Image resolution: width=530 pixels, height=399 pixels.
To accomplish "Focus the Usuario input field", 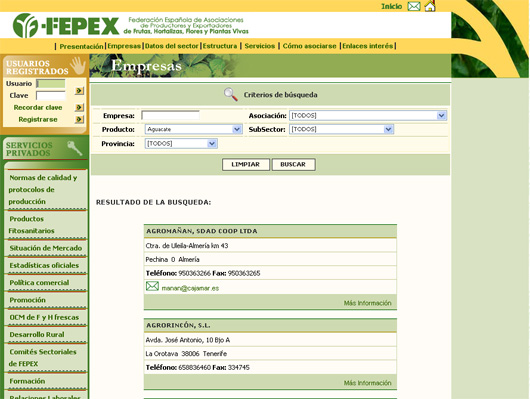I will [51, 84].
